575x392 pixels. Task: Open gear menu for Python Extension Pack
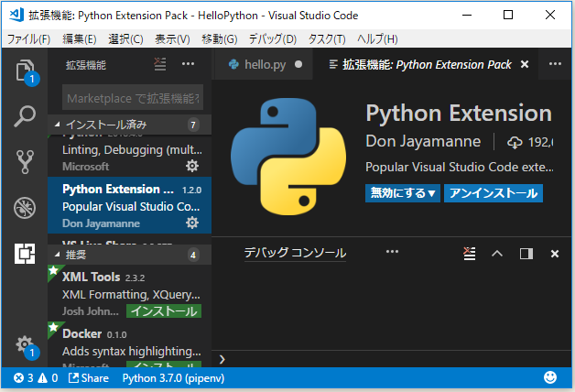tap(192, 223)
